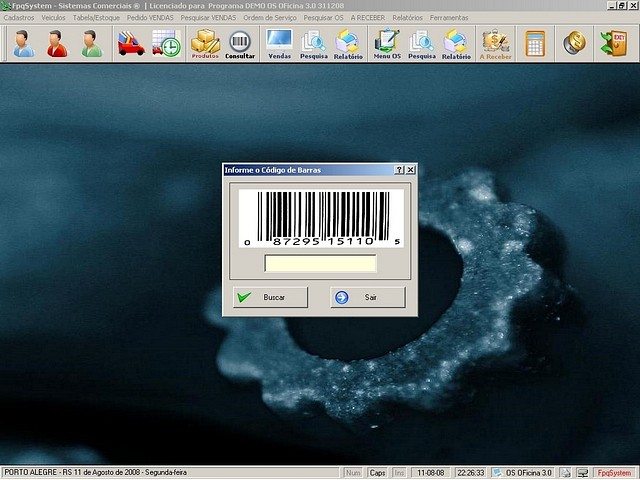Click the PORTO ALEGRE date status text
This screenshot has width=640, height=480.
(x=96, y=473)
